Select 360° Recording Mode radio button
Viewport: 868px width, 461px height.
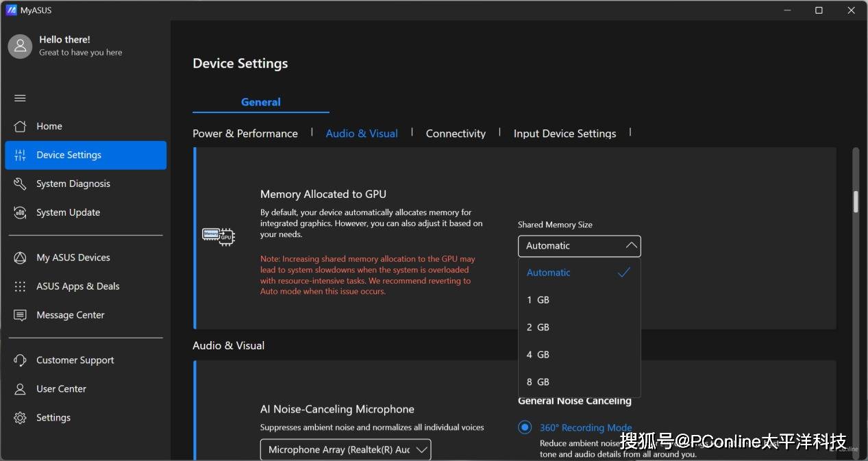click(x=525, y=427)
